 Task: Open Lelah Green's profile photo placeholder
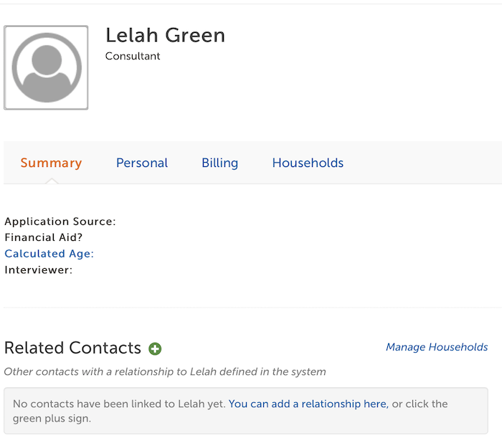pos(46,67)
